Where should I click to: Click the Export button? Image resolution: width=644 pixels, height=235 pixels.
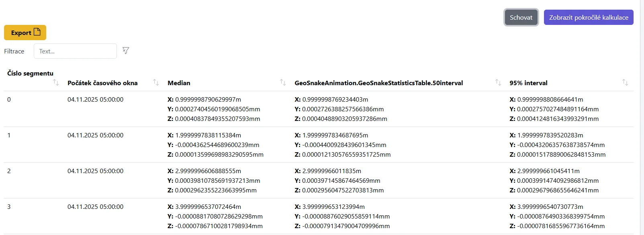coord(25,33)
